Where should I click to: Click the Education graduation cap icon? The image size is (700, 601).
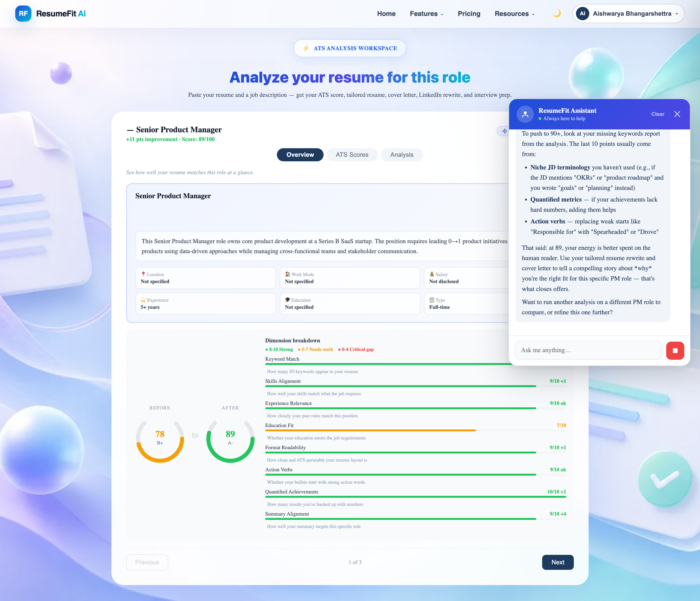[x=288, y=300]
